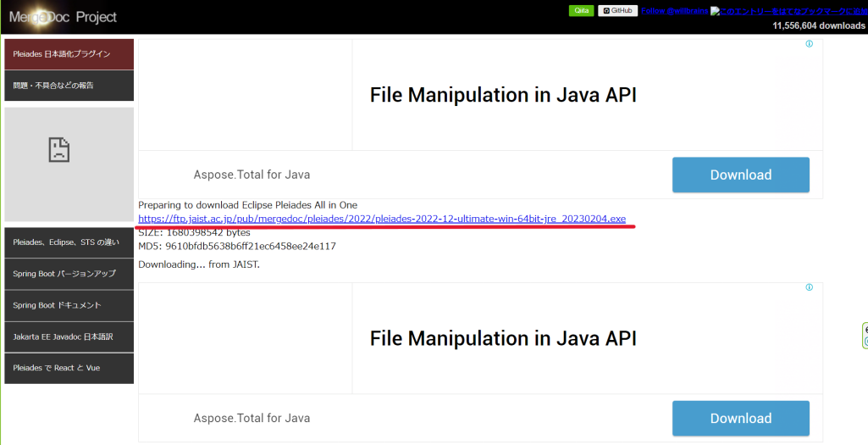
Task: Click bottom Aspose.Total for Java text
Action: (x=252, y=419)
